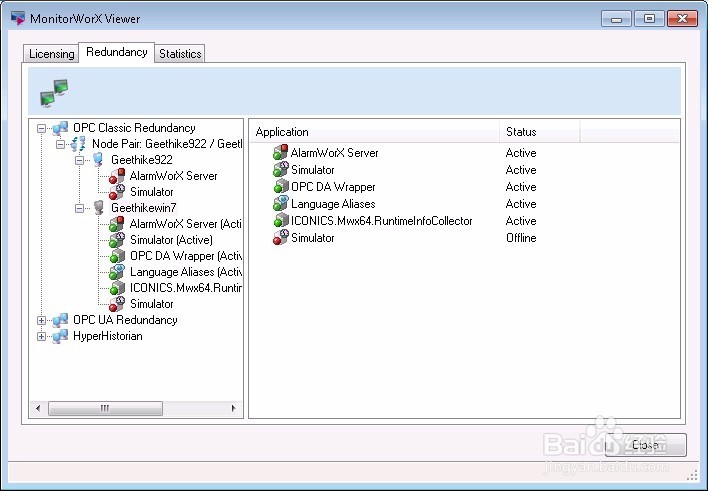Click the Offline status of Simulator
This screenshot has height=491, width=708.
pos(521,238)
